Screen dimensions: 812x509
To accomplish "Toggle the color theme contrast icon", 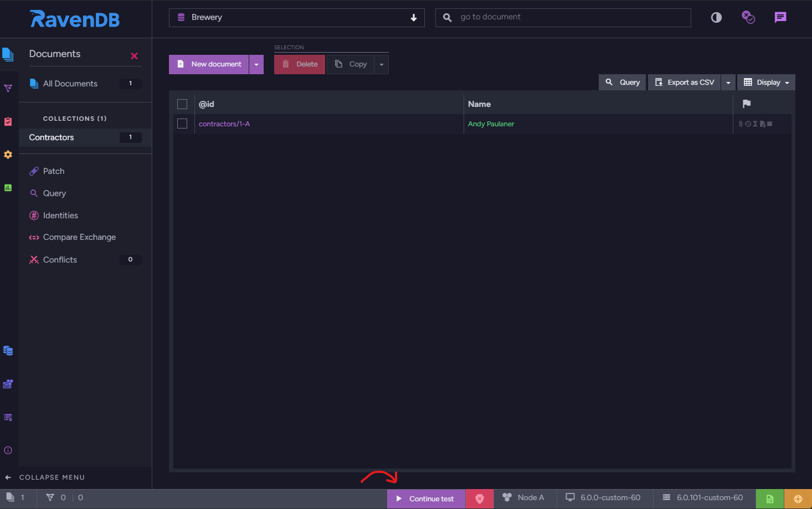I will click(716, 17).
